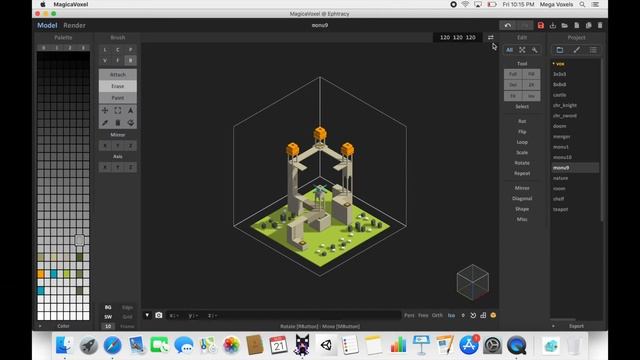This screenshot has height=360, width=640.
Task: Click the open folder icon in top toolbar
Action: click(564, 25)
